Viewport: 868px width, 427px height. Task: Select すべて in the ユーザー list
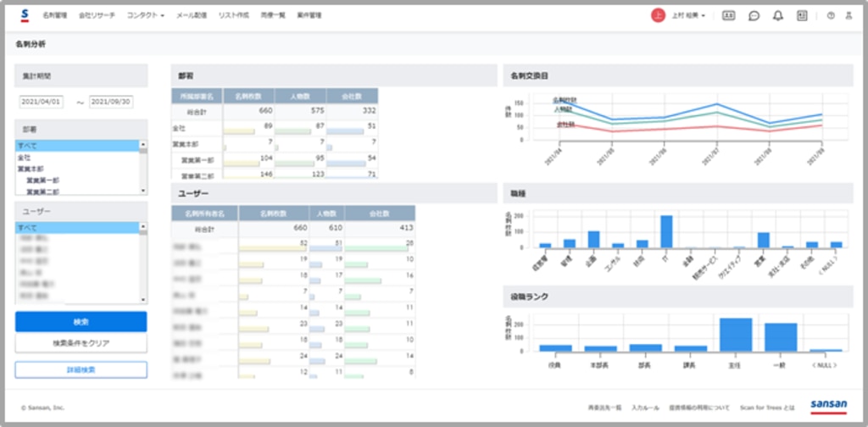tap(77, 227)
